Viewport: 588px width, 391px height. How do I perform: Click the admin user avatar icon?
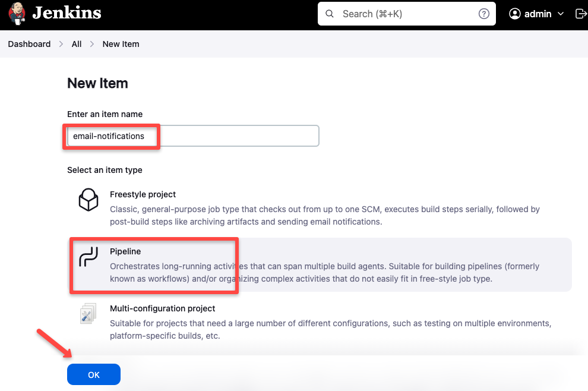tap(515, 14)
